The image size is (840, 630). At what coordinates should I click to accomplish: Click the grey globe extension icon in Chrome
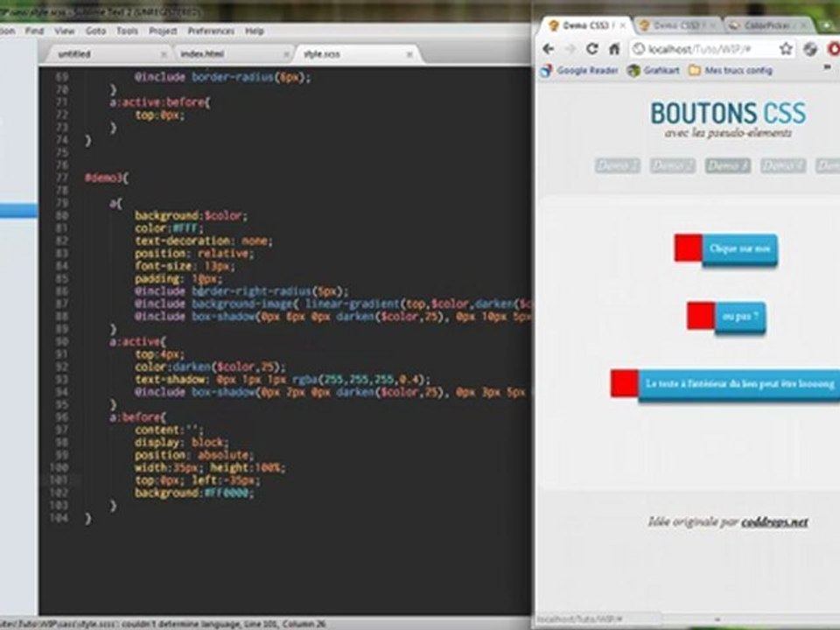point(810,49)
